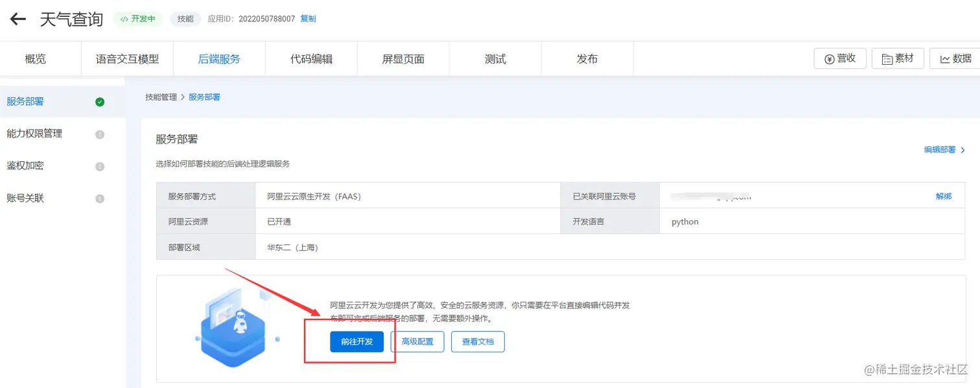The width and height of the screenshot is (980, 388).
Task: Open the 代码编辑 tab
Action: click(x=311, y=58)
